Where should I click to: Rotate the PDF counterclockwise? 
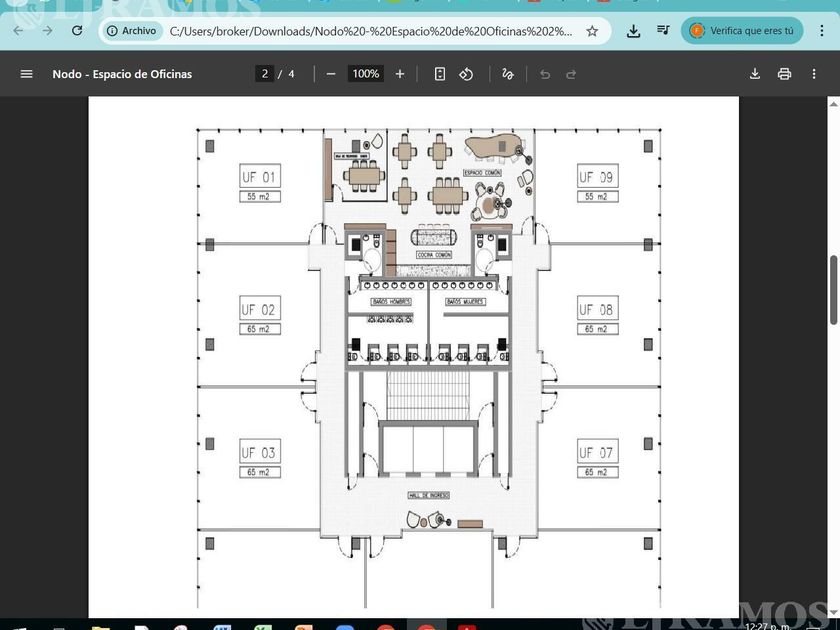click(466, 74)
